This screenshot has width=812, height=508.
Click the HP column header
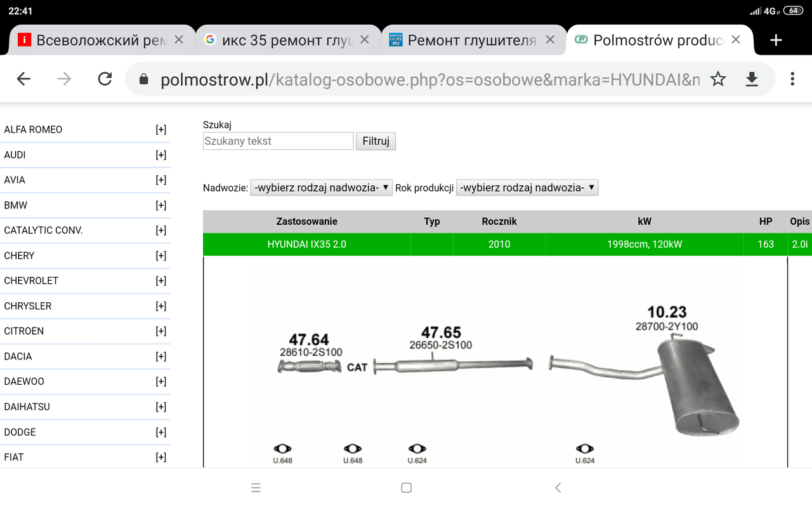[x=766, y=222]
